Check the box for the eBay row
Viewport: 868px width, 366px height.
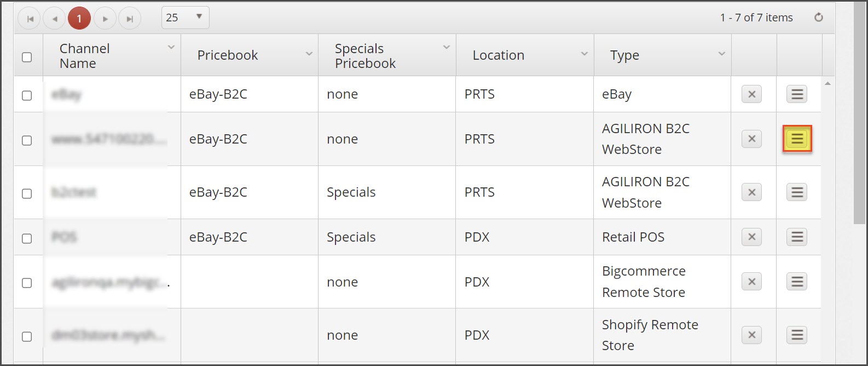point(27,95)
